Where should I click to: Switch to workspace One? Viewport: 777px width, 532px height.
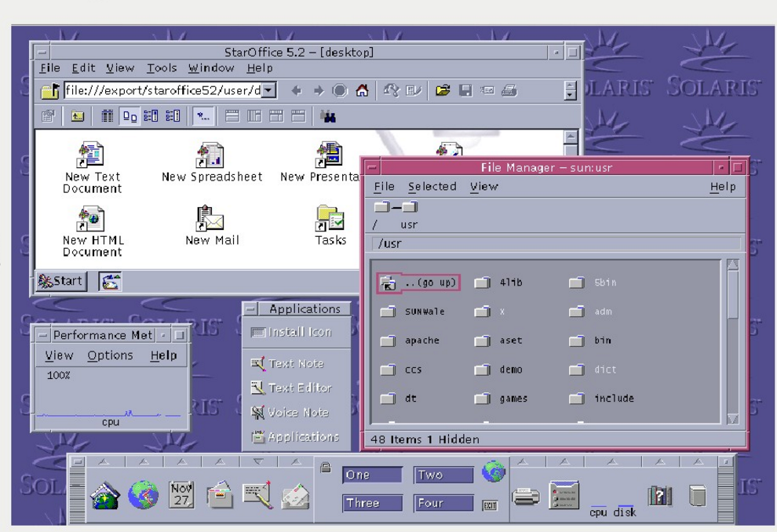(372, 475)
